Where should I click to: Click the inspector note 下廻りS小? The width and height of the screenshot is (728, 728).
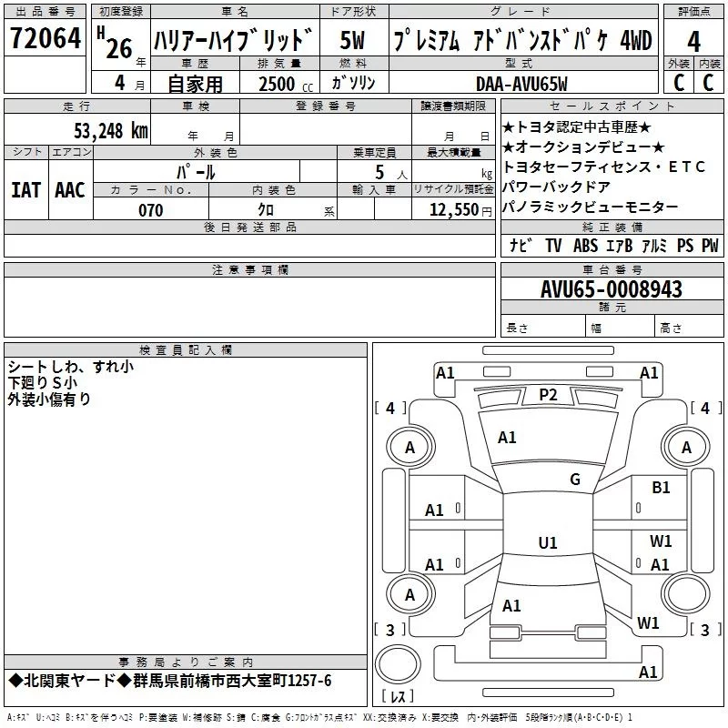pos(43,383)
